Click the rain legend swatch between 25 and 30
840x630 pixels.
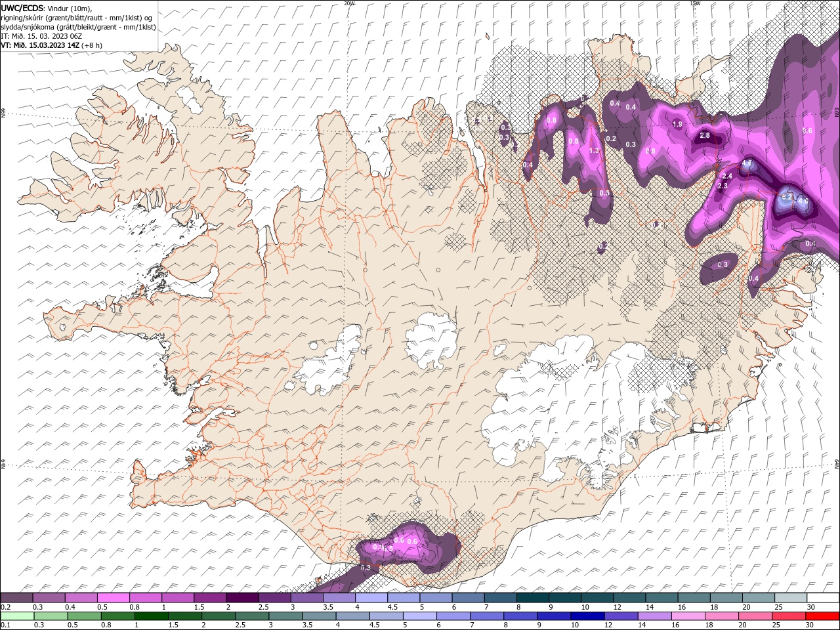click(787, 616)
